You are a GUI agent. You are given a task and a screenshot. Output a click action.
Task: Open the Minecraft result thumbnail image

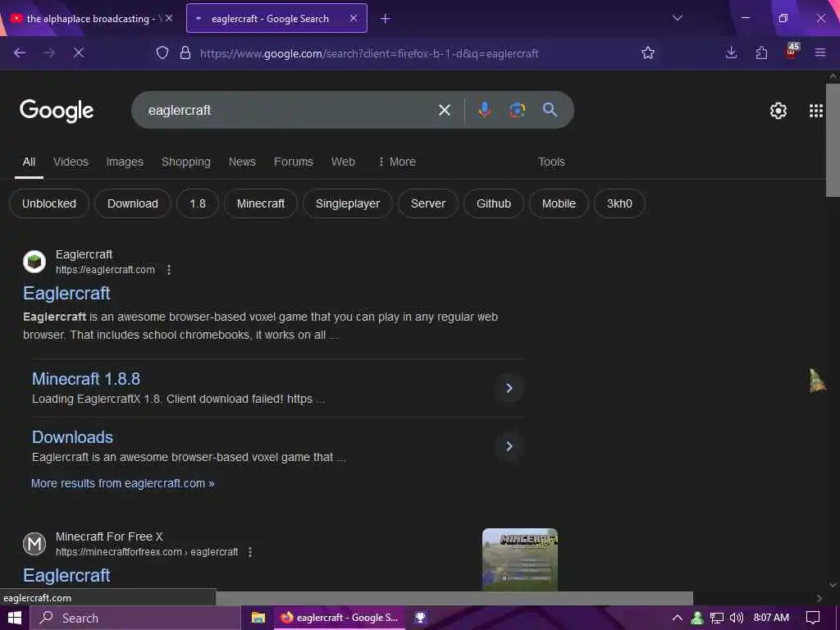click(519, 559)
